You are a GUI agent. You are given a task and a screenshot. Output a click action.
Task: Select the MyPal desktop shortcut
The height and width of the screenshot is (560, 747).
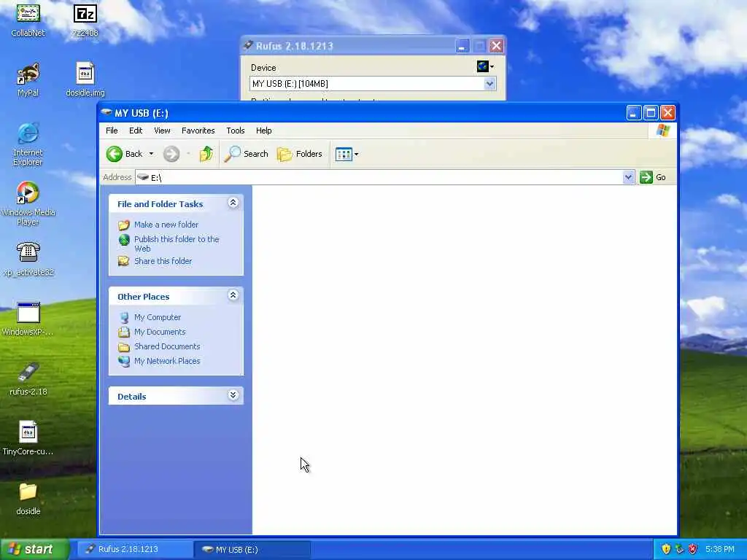(x=28, y=79)
